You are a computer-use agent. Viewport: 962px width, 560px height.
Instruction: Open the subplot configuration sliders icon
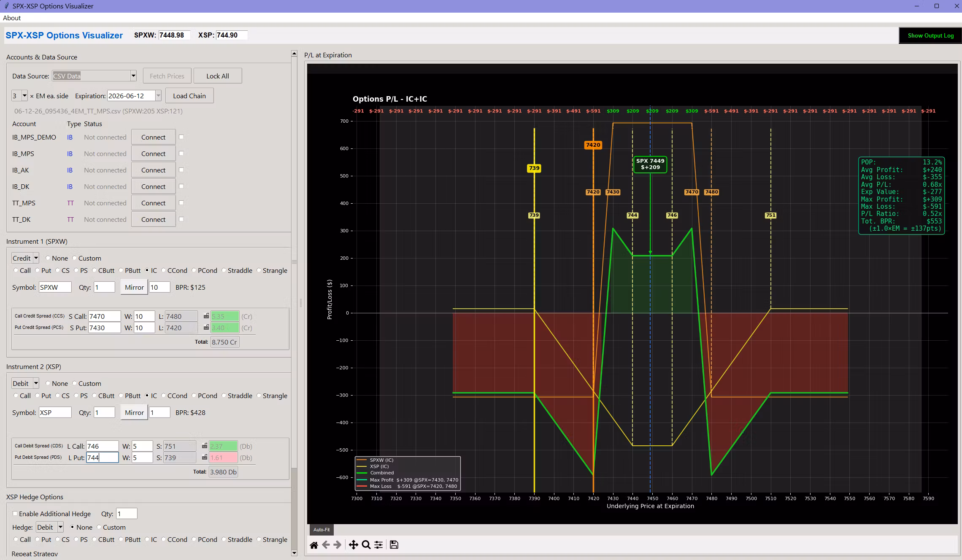[378, 545]
